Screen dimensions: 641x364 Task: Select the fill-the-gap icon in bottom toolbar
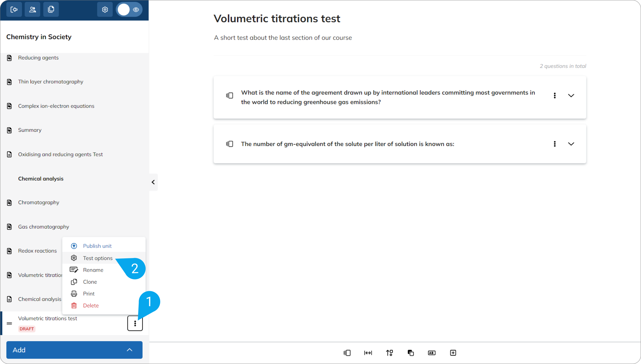pyautogui.click(x=368, y=353)
